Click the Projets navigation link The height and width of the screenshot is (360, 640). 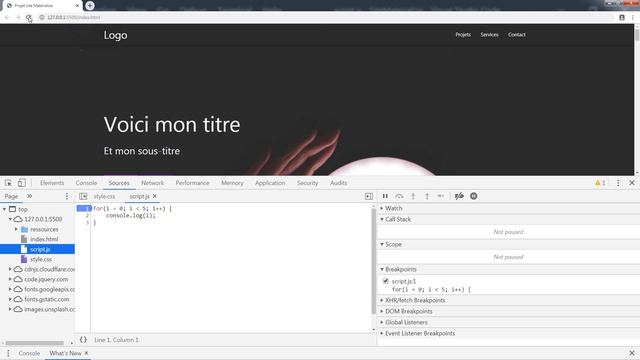coord(463,35)
